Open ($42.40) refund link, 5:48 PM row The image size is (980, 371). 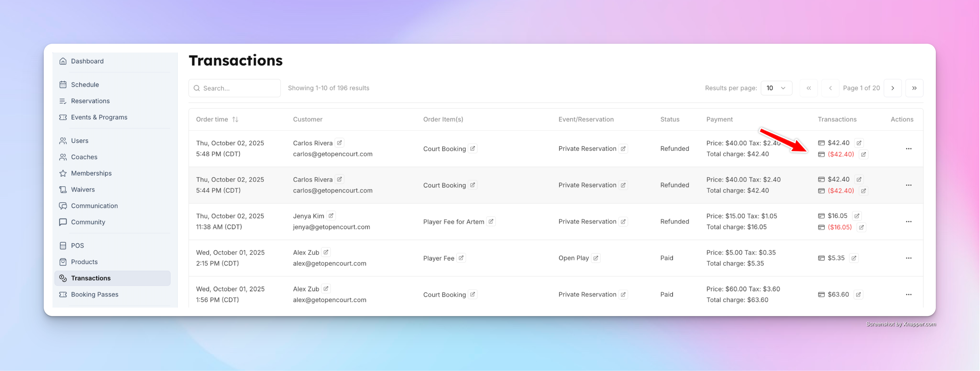click(x=863, y=154)
